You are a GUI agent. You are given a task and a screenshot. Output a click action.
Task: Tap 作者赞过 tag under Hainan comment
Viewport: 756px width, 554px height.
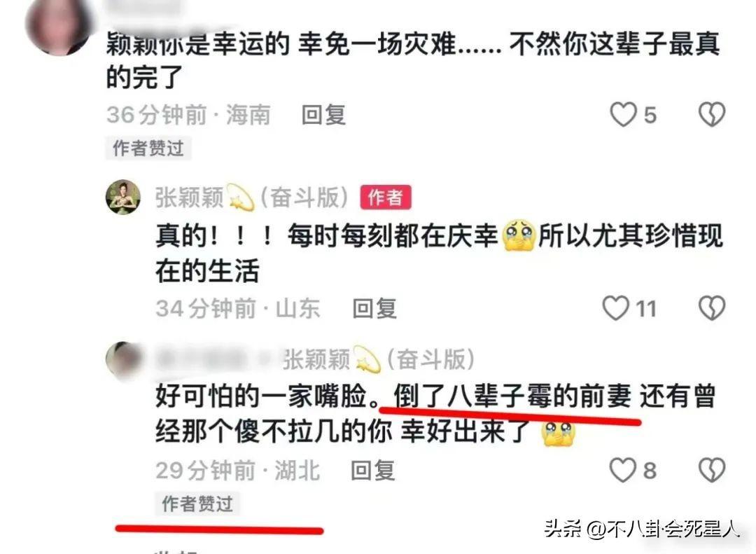(148, 148)
